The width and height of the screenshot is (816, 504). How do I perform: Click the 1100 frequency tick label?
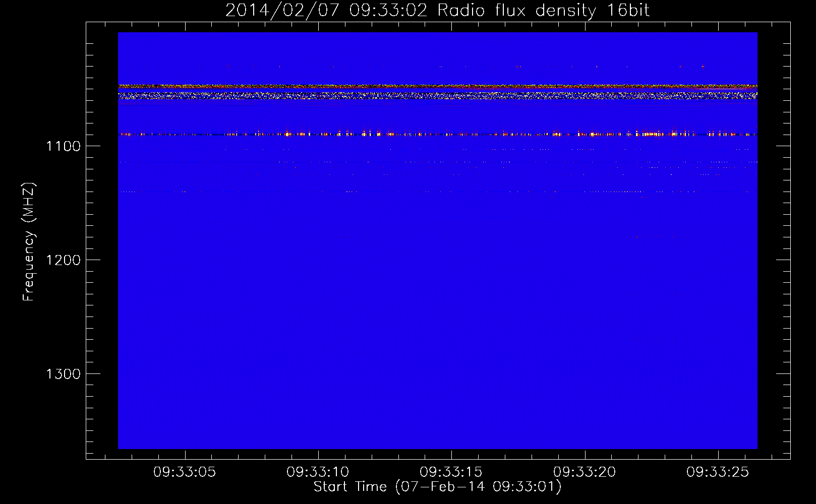pyautogui.click(x=63, y=146)
